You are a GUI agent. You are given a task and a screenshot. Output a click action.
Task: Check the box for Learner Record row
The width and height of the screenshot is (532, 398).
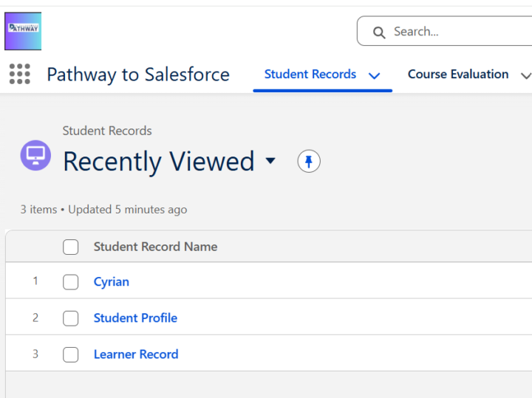[x=71, y=354]
